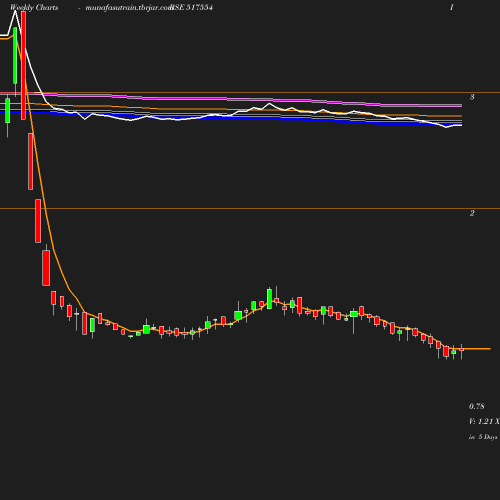The width and height of the screenshot is (500, 500).
Task: Click the price axis label '3'
Action: tap(472, 97)
